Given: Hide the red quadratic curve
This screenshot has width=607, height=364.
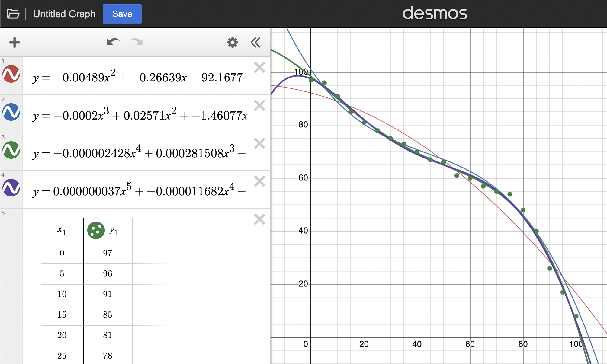Looking at the screenshot, I should [11, 74].
